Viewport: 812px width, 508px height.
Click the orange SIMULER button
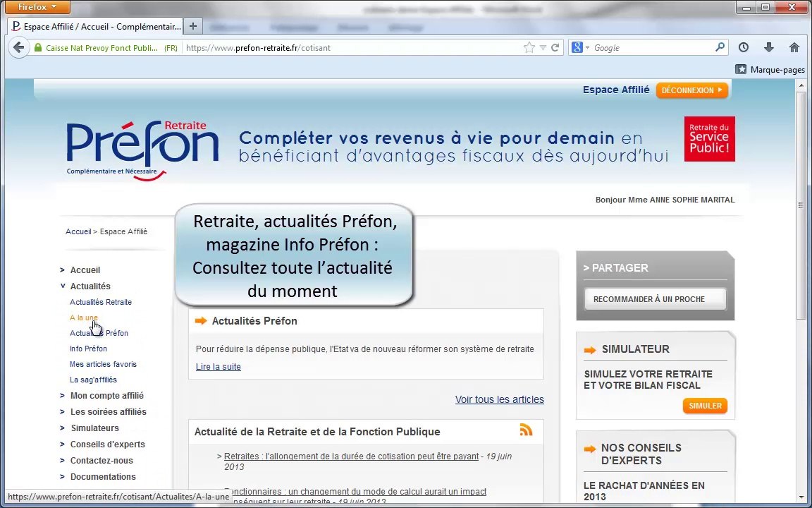(x=705, y=406)
